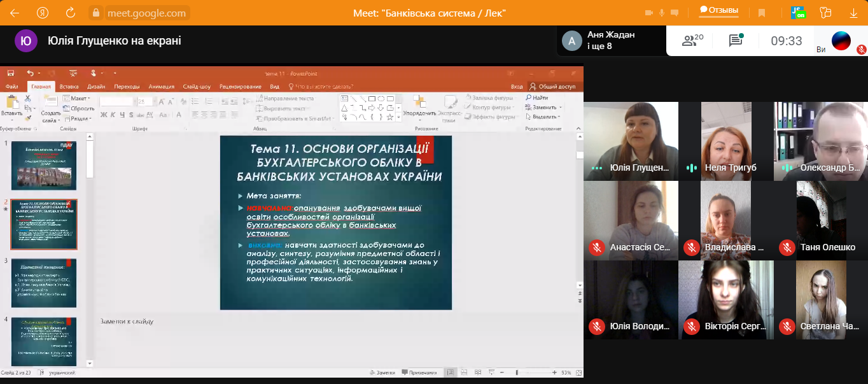Switch to slide sorter view in status bar

(464, 373)
